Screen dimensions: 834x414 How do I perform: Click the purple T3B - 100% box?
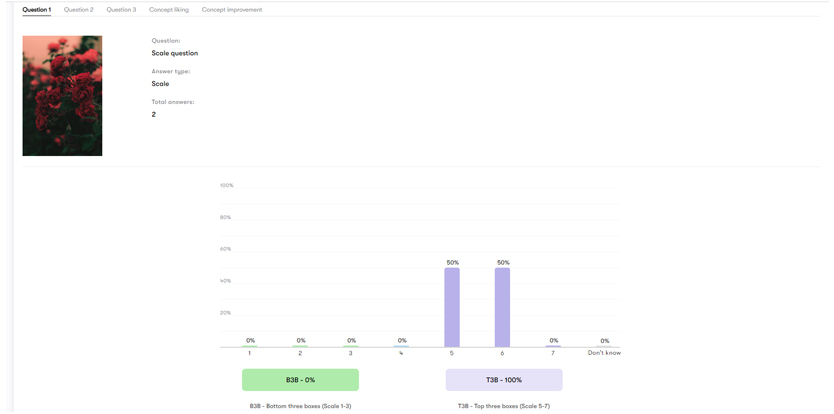504,380
